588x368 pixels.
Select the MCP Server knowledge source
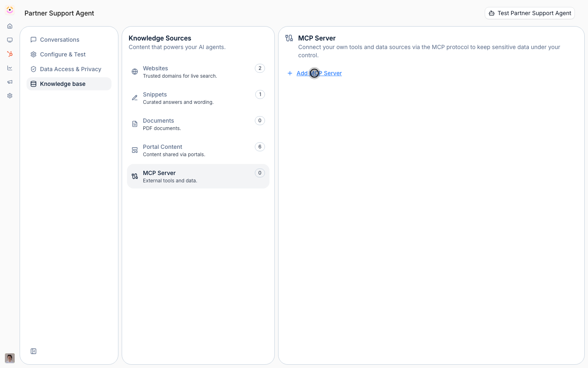pos(198,176)
